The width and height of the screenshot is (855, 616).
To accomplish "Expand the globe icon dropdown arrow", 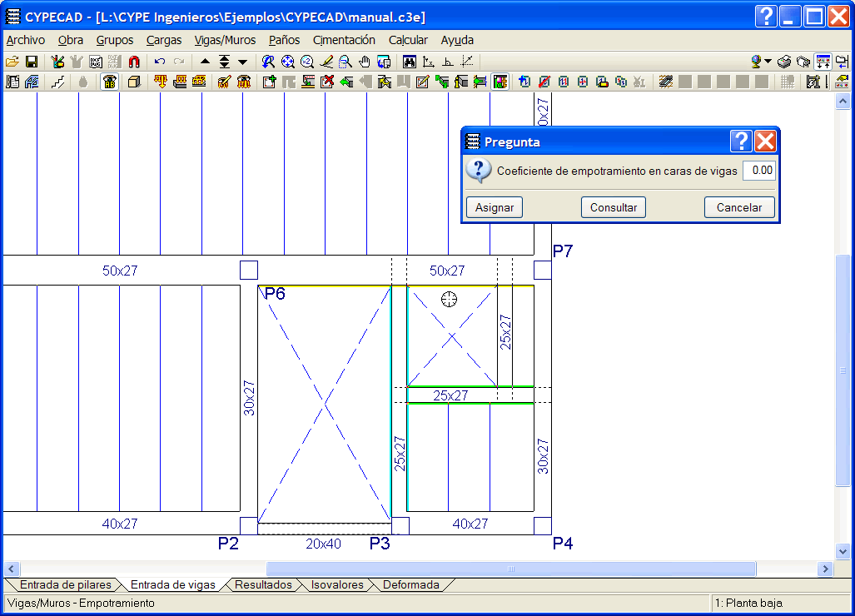I will (x=768, y=62).
